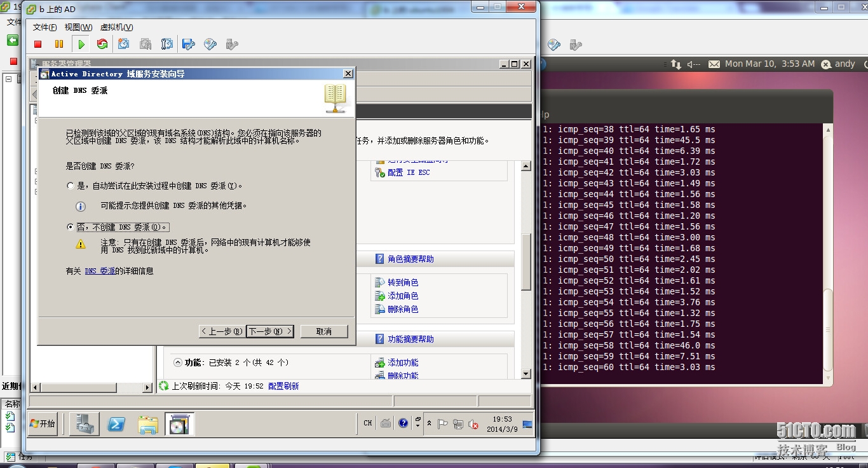Click the active installer taskbar item
Image resolution: width=868 pixels, height=468 pixels.
[x=180, y=424]
